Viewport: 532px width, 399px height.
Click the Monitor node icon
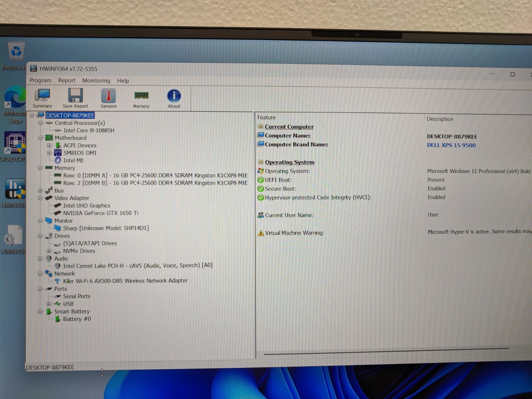click(x=49, y=220)
